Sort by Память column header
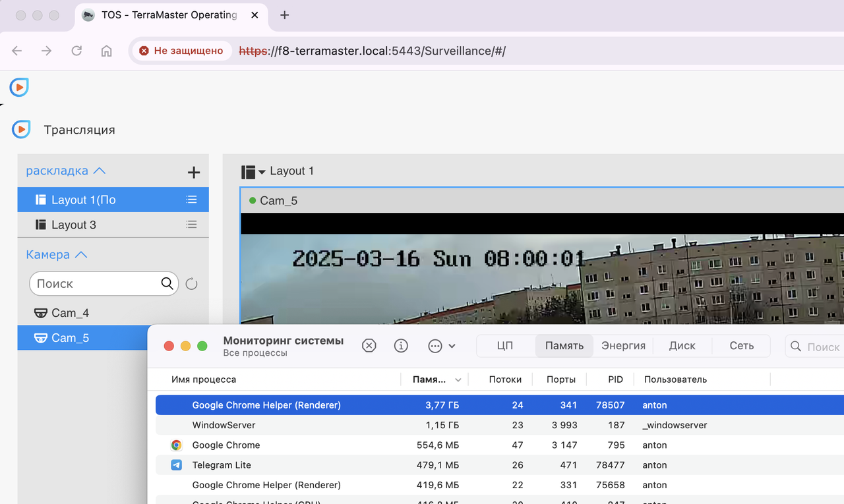 434,379
